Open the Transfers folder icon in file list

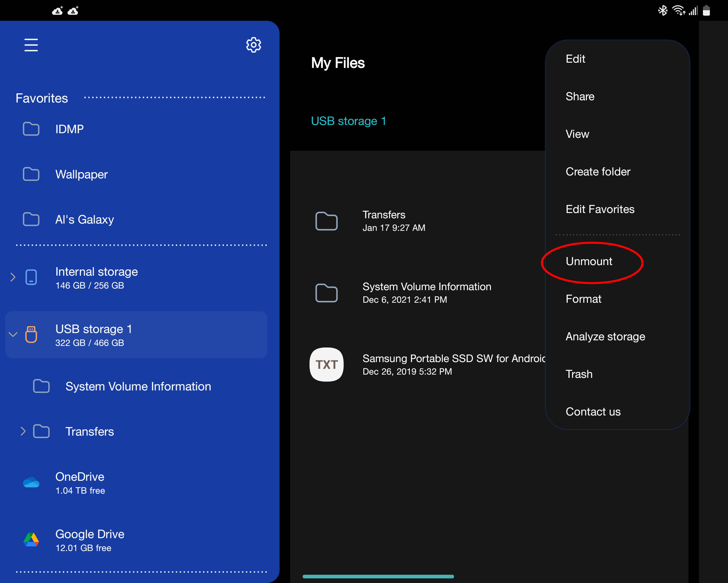tap(326, 221)
